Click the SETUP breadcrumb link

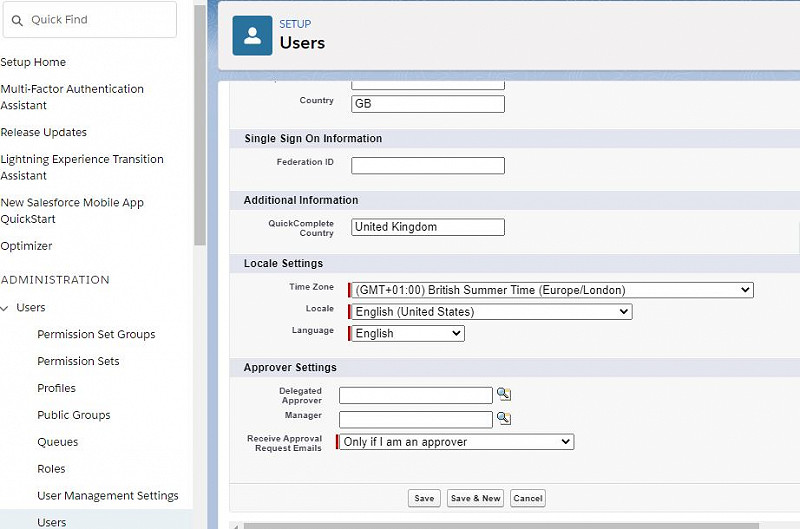coord(295,24)
